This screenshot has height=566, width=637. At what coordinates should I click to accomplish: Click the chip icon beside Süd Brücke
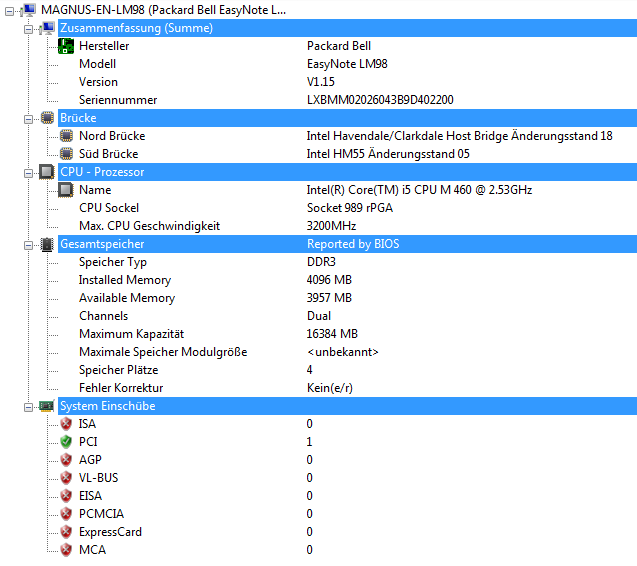click(66, 154)
